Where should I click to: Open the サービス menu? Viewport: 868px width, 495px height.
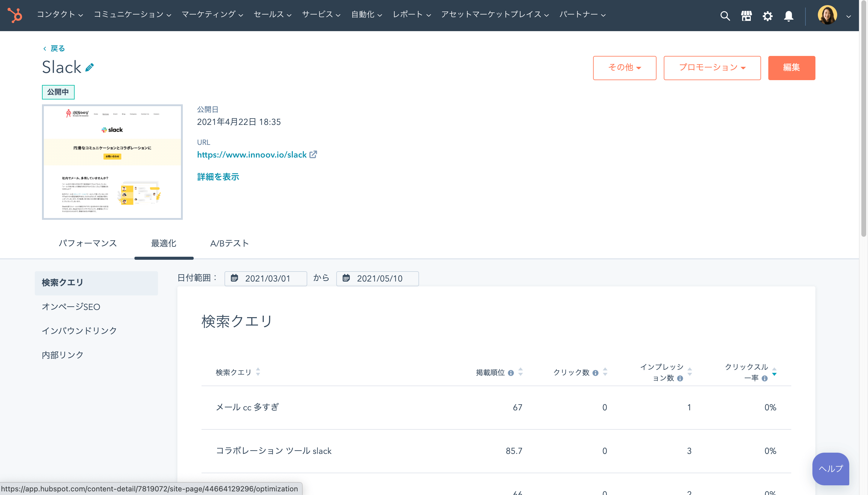coord(321,15)
